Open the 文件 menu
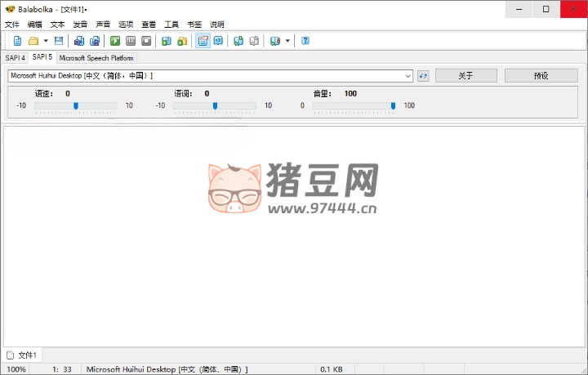Screen dimensions: 588x375 (11, 25)
